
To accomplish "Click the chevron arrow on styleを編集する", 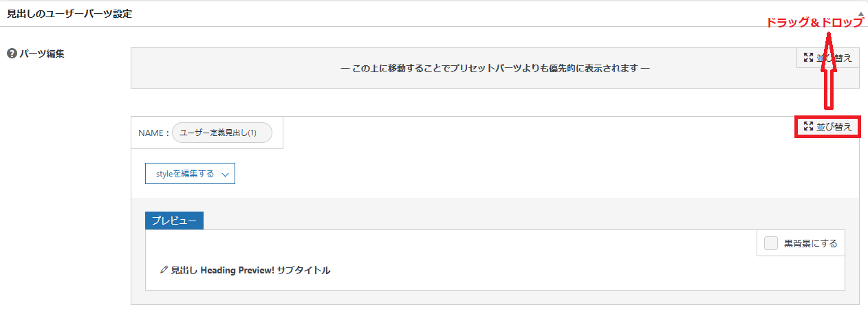I will (x=225, y=174).
